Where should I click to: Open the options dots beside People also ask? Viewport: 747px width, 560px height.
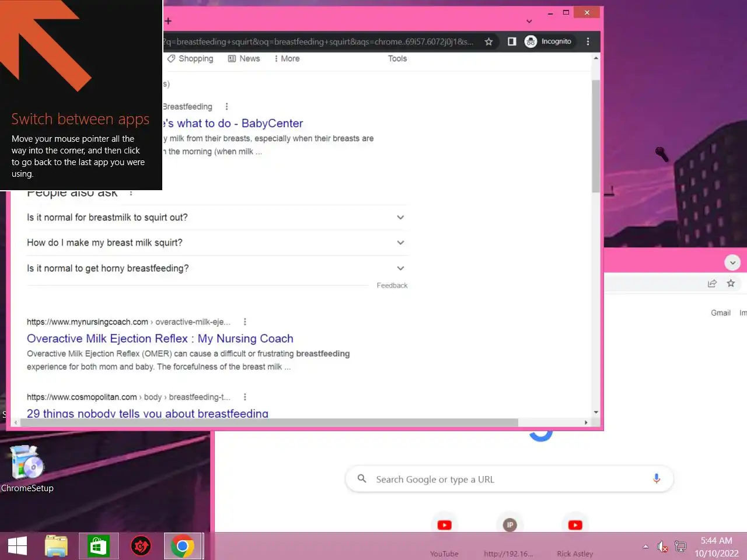coord(131,192)
